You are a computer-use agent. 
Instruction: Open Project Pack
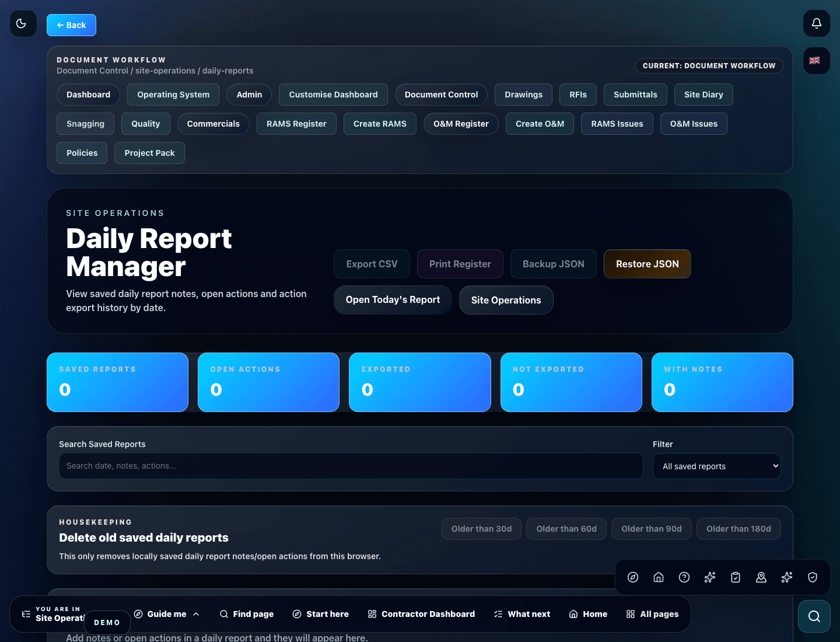coord(149,153)
